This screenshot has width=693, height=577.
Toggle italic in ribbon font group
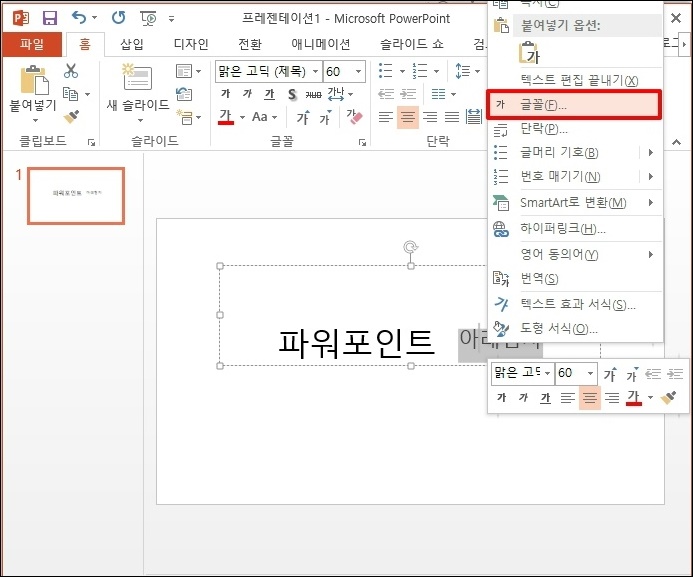point(248,94)
